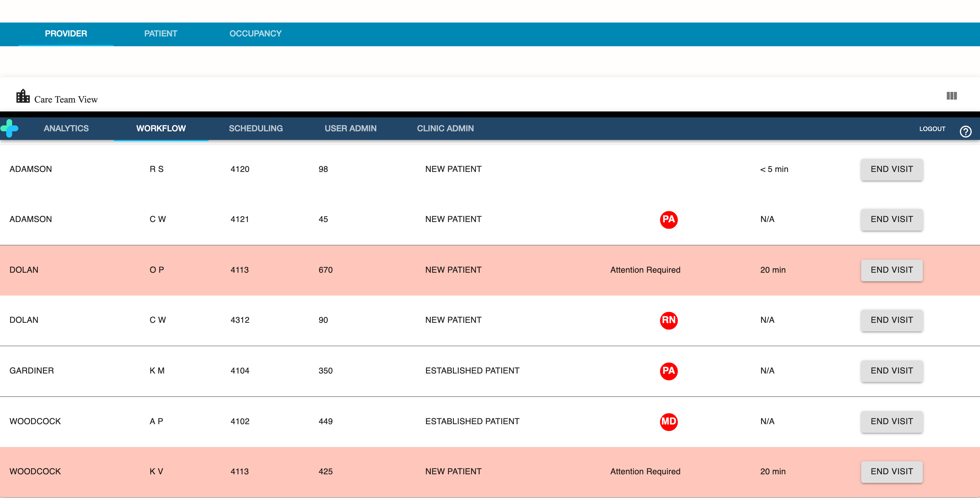Click initials A P in WOODCOCK row

(156, 422)
